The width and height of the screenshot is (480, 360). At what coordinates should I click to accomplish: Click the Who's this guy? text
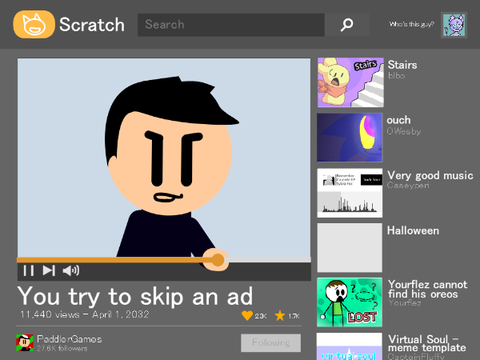[x=411, y=24]
